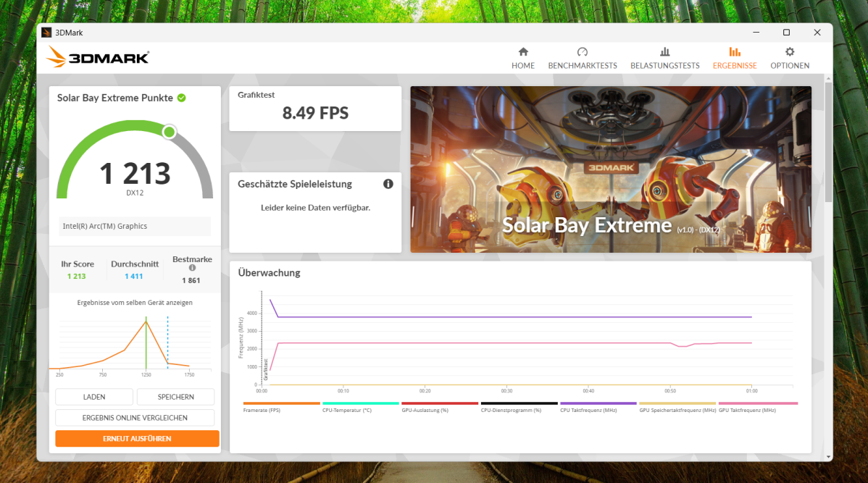The width and height of the screenshot is (868, 483).
Task: Click the 3DMark logo in header
Action: click(97, 57)
